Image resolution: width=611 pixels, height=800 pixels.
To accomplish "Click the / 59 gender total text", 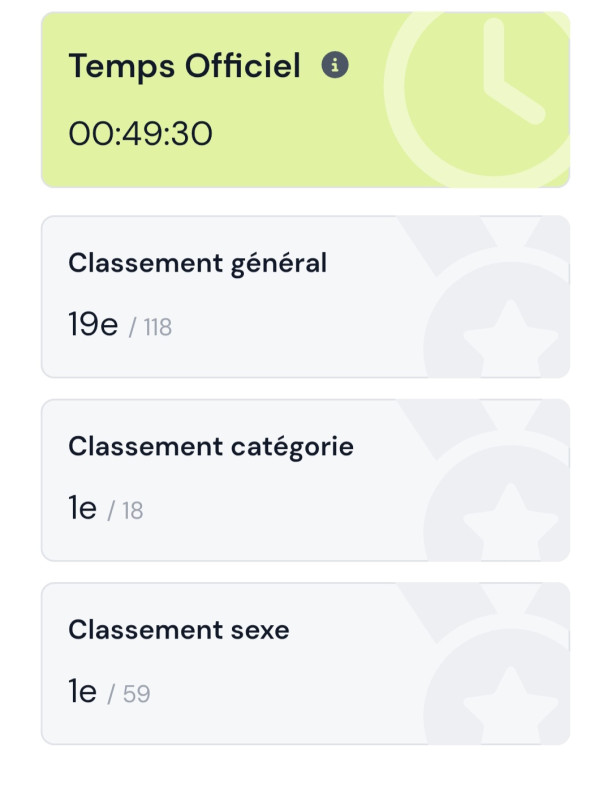I will (x=129, y=694).
